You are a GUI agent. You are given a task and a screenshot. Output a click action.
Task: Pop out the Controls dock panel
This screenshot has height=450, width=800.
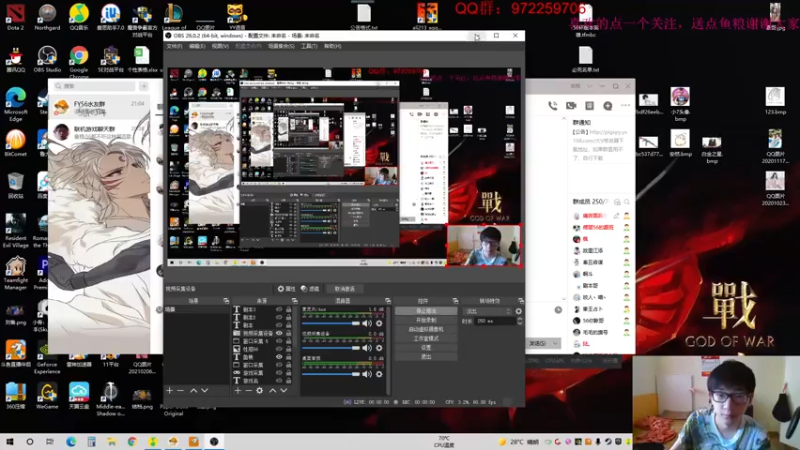point(455,301)
